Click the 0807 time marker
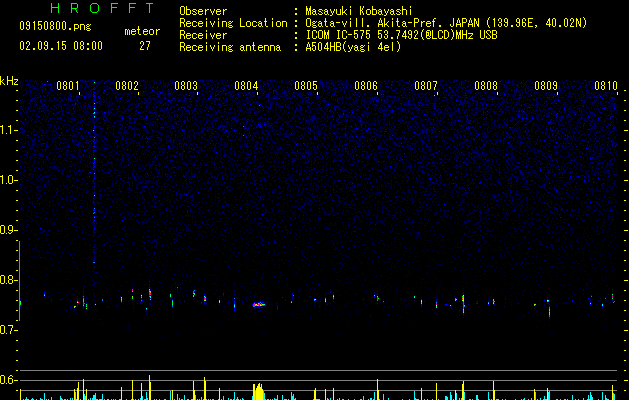This screenshot has height=400, width=629. click(x=426, y=86)
